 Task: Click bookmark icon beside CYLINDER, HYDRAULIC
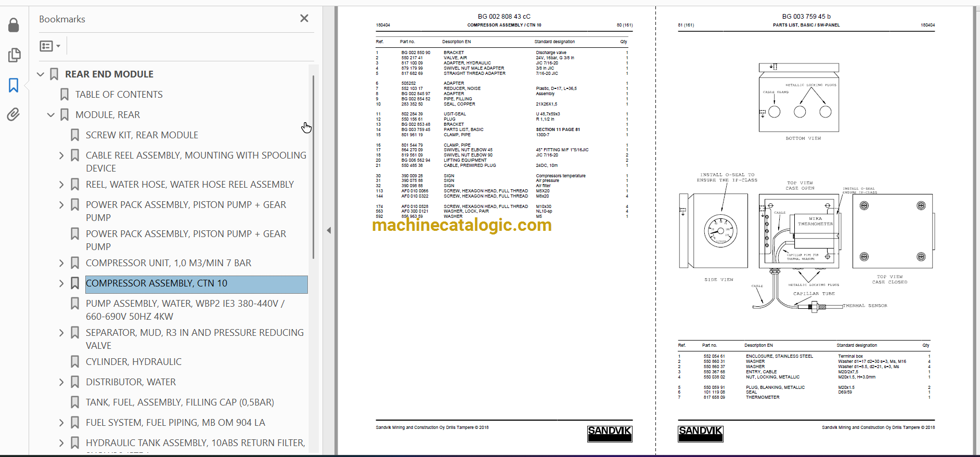pos(75,362)
